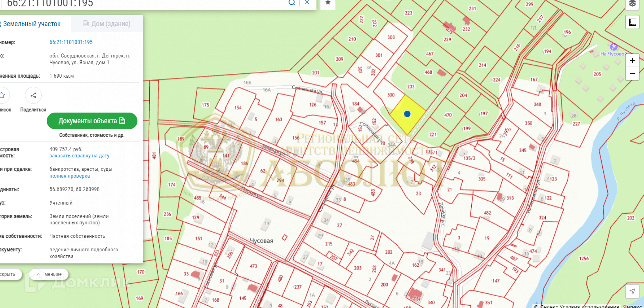Click the Собственник, стоимость и др. caption
Image resolution: width=644 pixels, height=308 pixels.
(x=92, y=135)
